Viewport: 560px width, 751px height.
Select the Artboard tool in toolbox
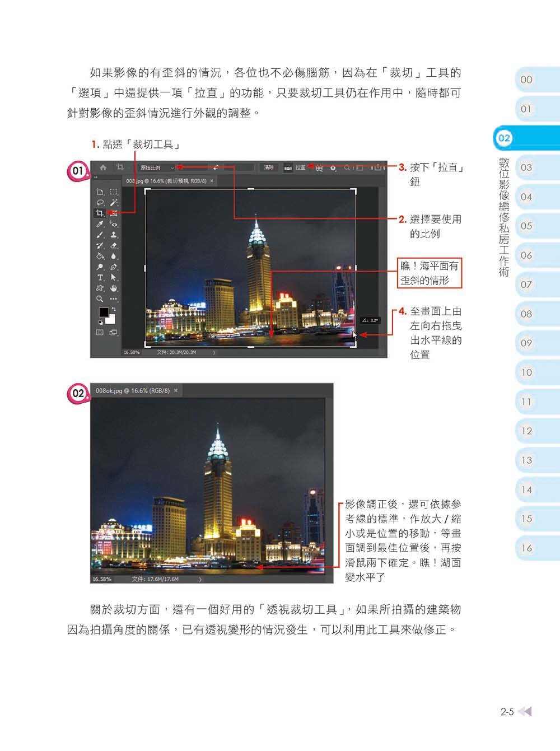[100, 192]
